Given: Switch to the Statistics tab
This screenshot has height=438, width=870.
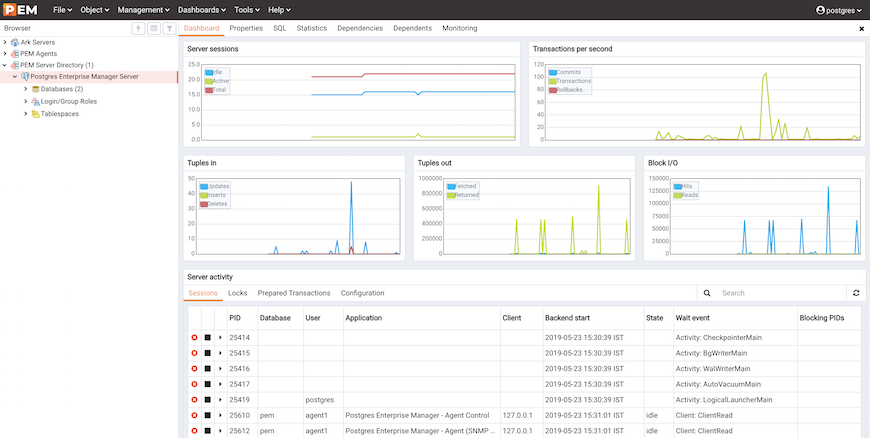Looking at the screenshot, I should click(311, 28).
